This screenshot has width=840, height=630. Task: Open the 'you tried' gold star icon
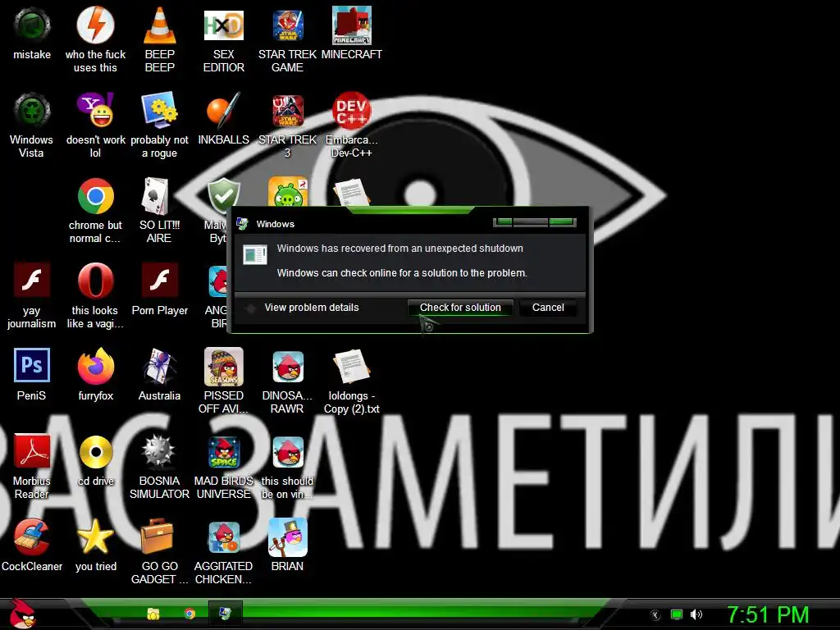(95, 536)
